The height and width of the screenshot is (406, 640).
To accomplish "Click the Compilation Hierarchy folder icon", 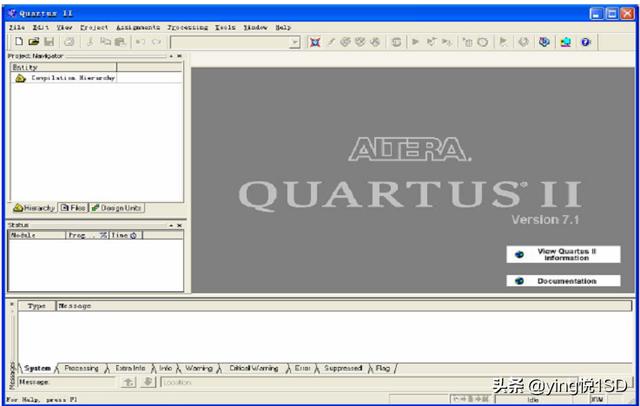I will pos(20,78).
